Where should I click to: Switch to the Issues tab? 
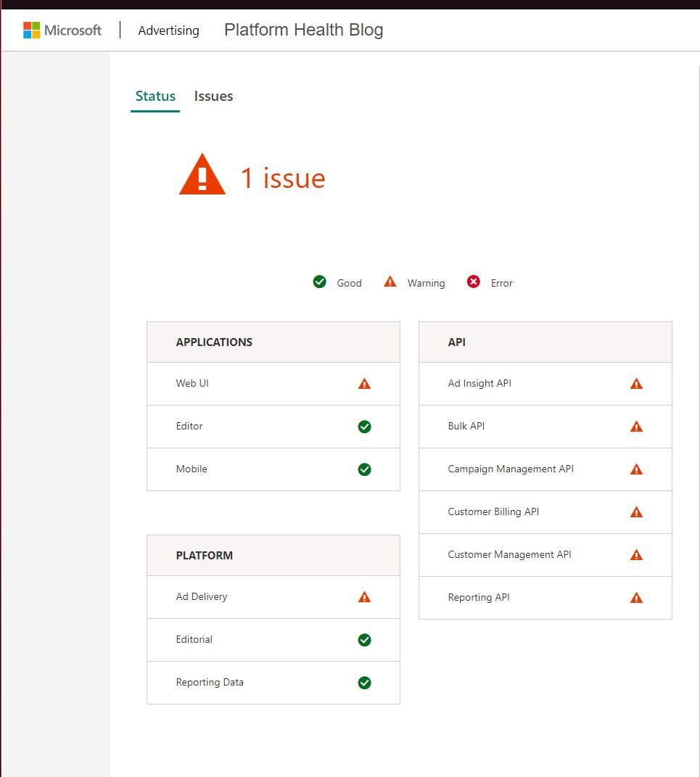click(x=213, y=96)
